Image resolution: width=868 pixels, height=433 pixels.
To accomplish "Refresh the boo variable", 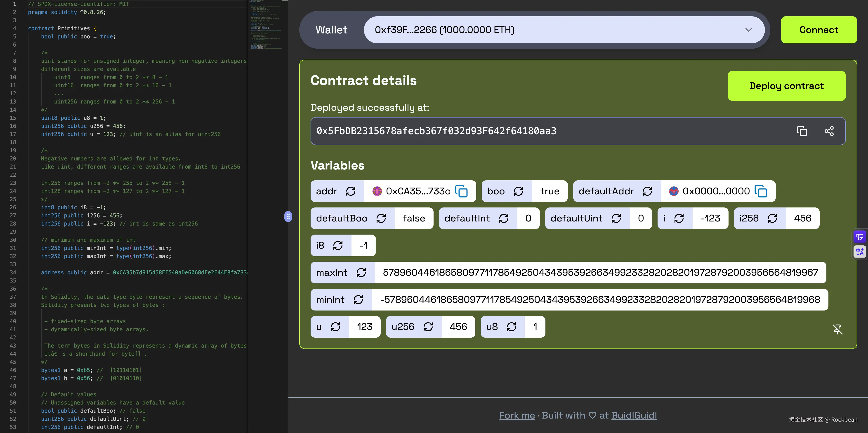I will pyautogui.click(x=518, y=191).
